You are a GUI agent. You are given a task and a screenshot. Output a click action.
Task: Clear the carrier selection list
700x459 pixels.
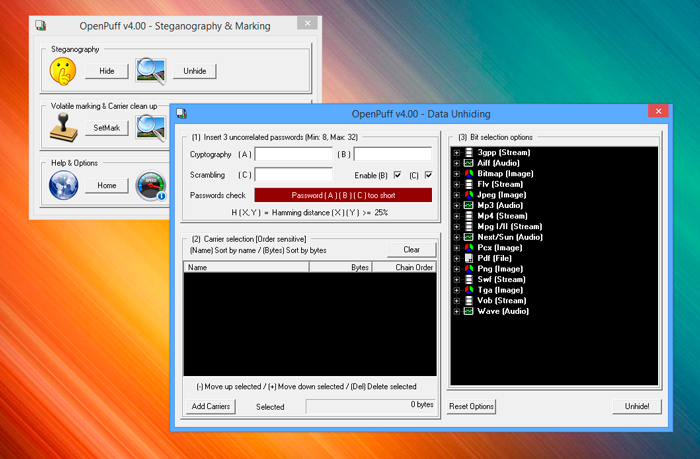pos(411,250)
